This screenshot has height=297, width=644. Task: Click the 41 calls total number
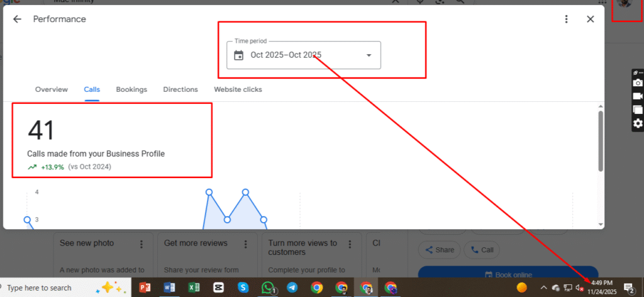41,131
